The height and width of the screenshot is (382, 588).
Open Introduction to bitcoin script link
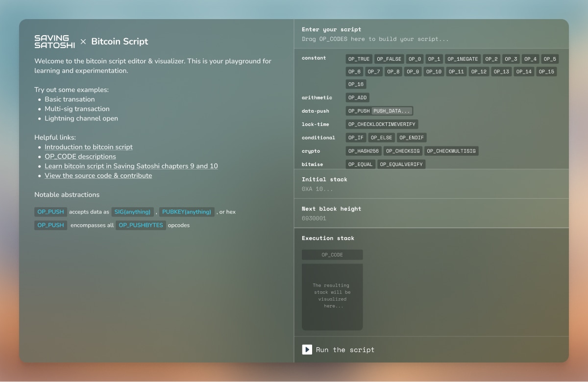point(88,147)
